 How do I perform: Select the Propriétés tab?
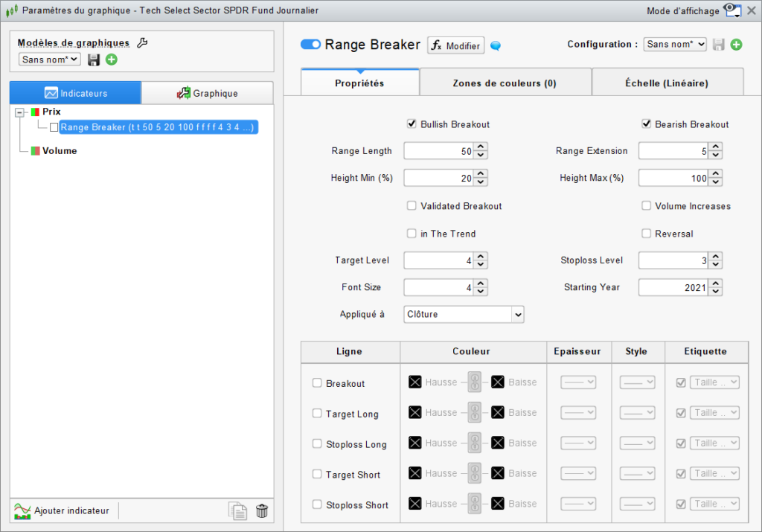pyautogui.click(x=359, y=83)
